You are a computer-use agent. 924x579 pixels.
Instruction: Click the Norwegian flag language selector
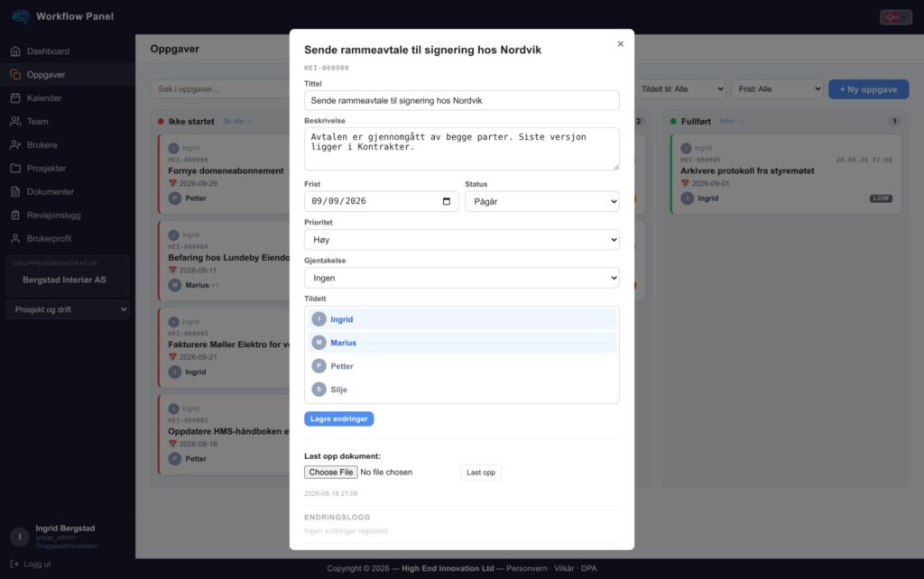896,17
